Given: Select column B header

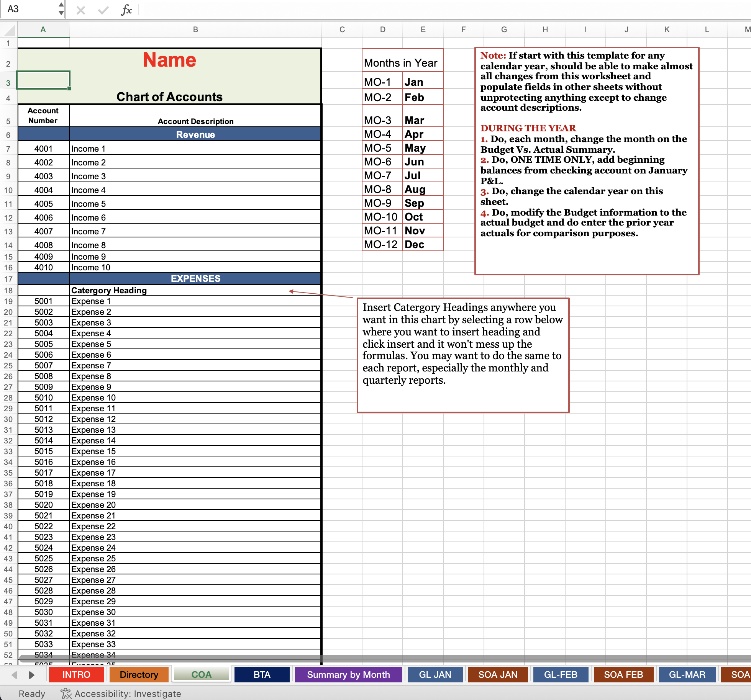Looking at the screenshot, I should click(195, 29).
